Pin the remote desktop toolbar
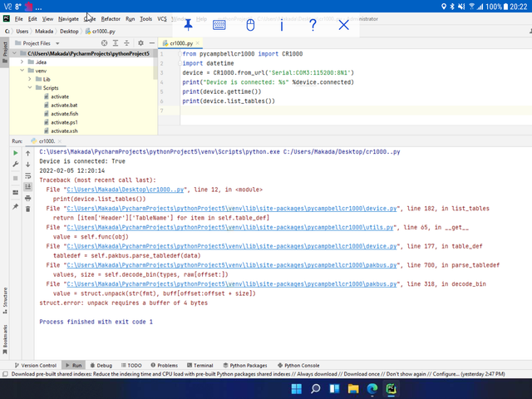The height and width of the screenshot is (399, 532). click(189, 25)
